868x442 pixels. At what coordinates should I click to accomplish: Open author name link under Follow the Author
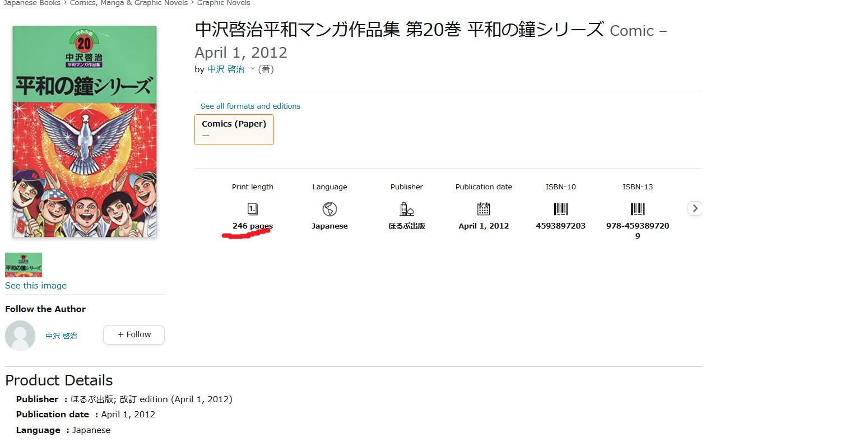[61, 336]
